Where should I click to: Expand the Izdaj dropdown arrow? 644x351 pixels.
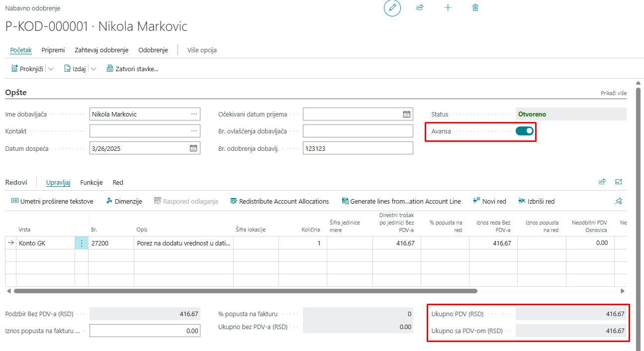pos(93,69)
